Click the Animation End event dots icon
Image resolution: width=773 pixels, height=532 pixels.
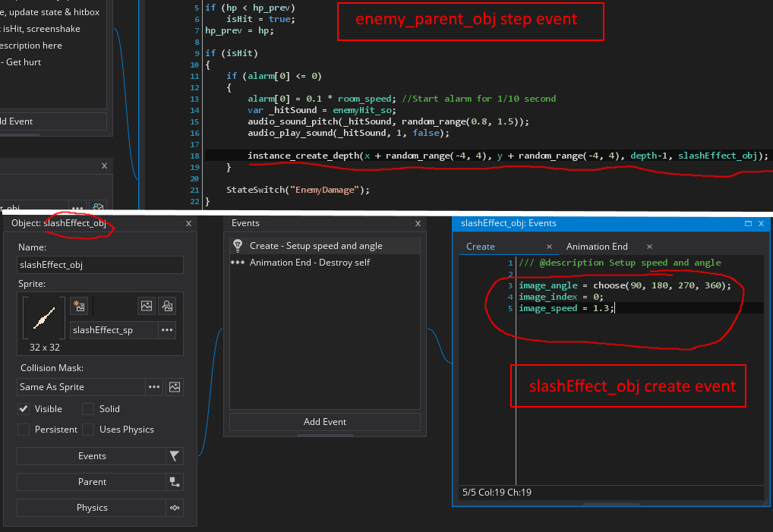[x=238, y=263]
